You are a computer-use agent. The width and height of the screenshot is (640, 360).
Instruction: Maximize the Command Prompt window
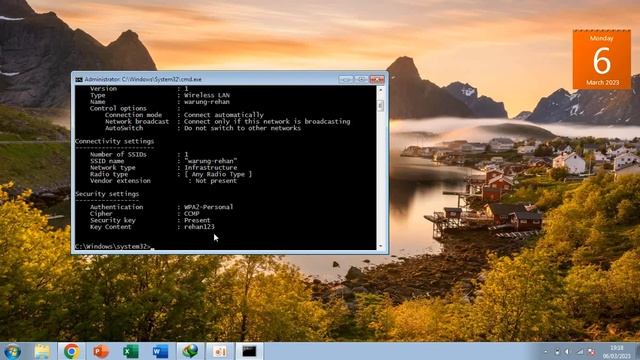pyautogui.click(x=361, y=79)
